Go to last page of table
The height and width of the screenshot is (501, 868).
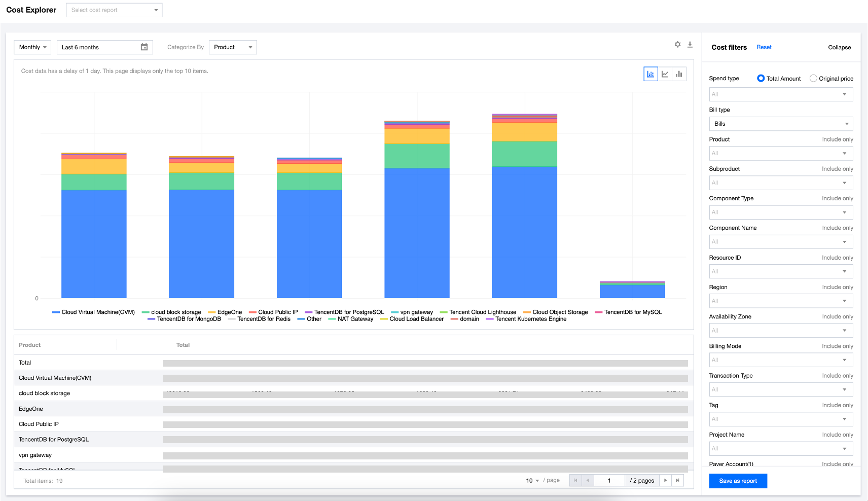(677, 480)
